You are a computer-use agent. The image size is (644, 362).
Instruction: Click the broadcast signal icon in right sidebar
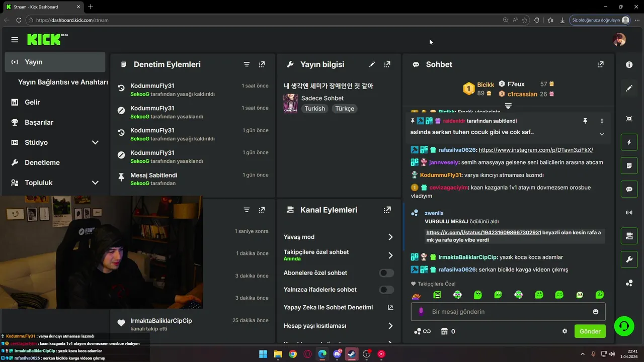[x=629, y=213]
